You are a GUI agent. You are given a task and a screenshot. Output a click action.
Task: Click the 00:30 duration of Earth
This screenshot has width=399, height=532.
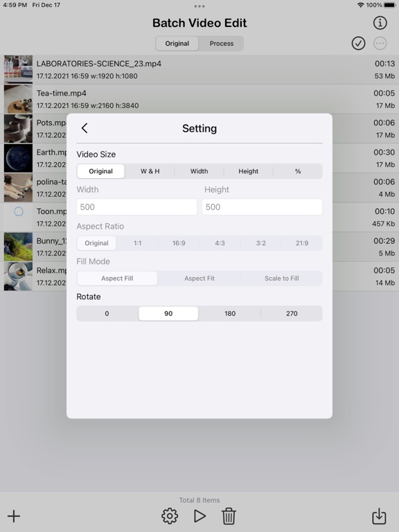click(384, 152)
